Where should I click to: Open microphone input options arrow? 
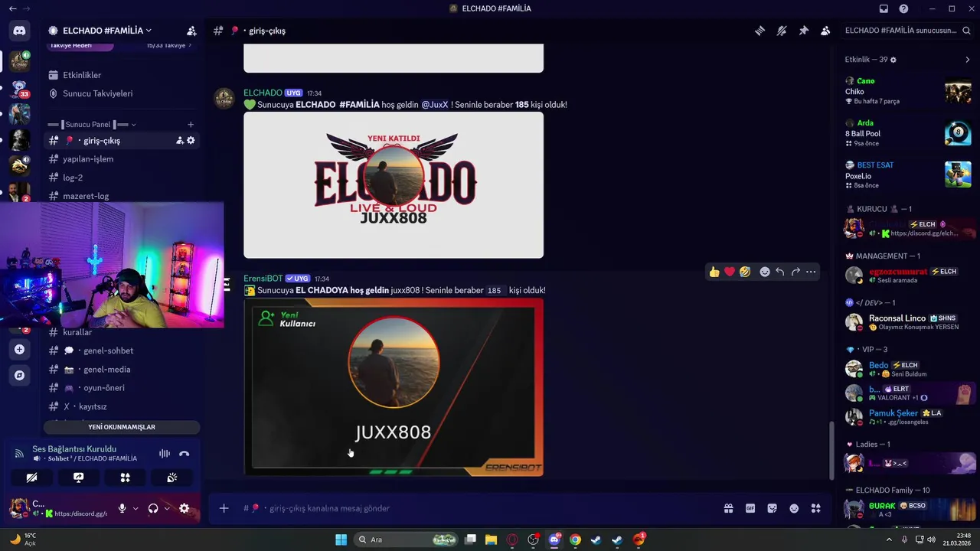pyautogui.click(x=136, y=508)
